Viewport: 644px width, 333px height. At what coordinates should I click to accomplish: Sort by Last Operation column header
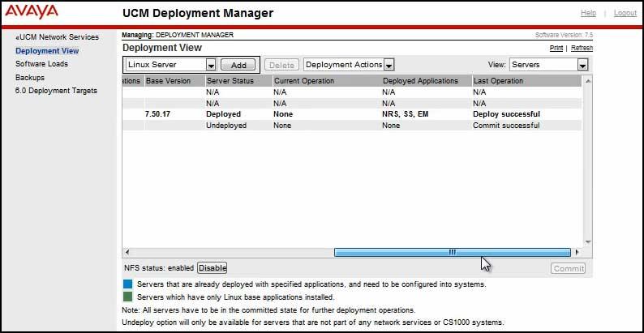[498, 81]
